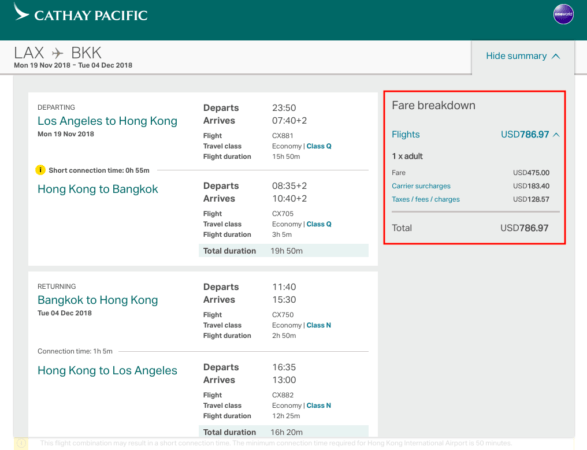Open Taxes / fees / charges details
587x450 pixels.
426,199
